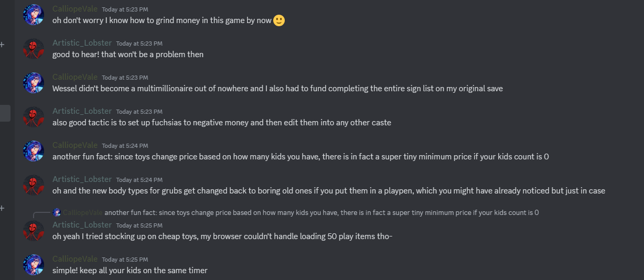644x280 pixels.
Task: Select CalliopeVale's avatar by the 'Wessel' message
Action: point(33,83)
